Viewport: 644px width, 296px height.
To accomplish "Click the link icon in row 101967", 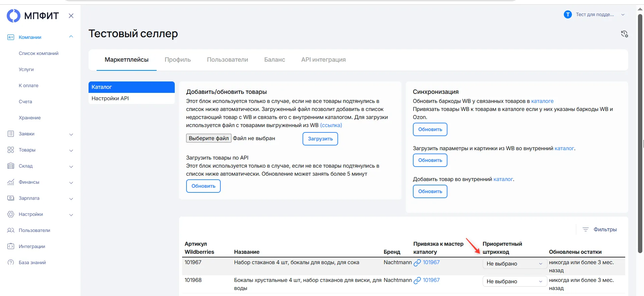I will [x=417, y=263].
